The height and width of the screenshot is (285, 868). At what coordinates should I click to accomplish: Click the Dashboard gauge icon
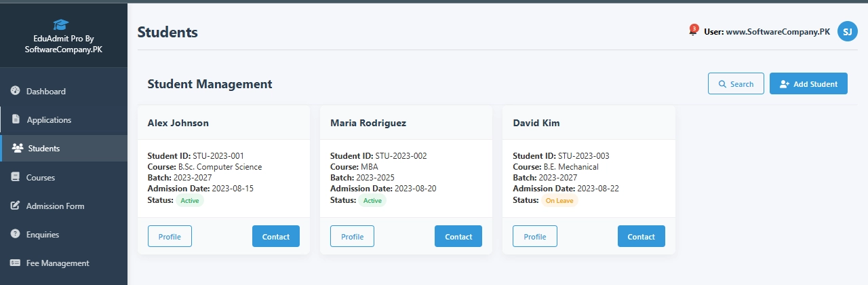tap(15, 91)
